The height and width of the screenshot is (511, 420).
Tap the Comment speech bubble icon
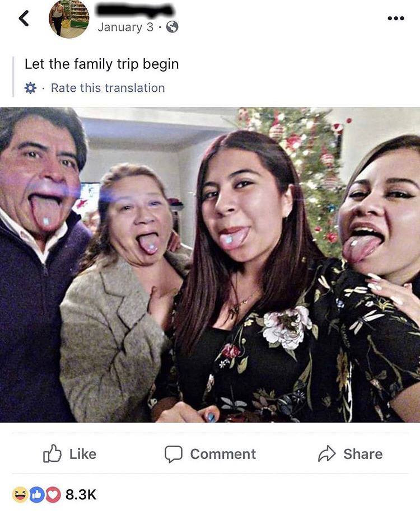[174, 454]
